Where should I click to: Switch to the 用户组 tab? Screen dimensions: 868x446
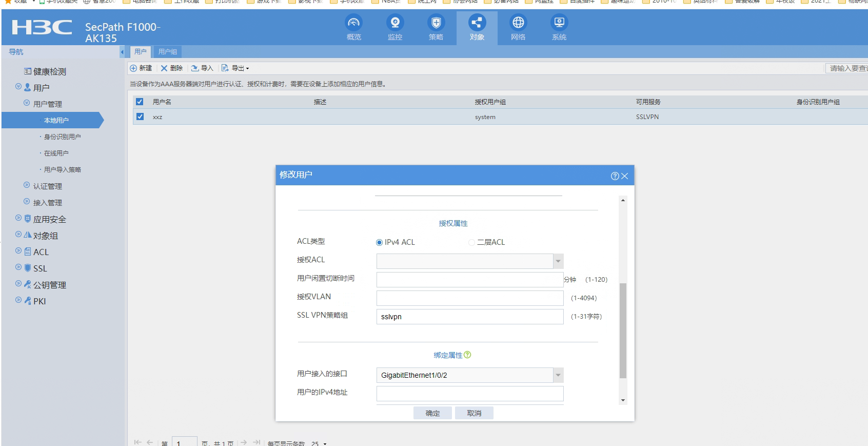168,52
